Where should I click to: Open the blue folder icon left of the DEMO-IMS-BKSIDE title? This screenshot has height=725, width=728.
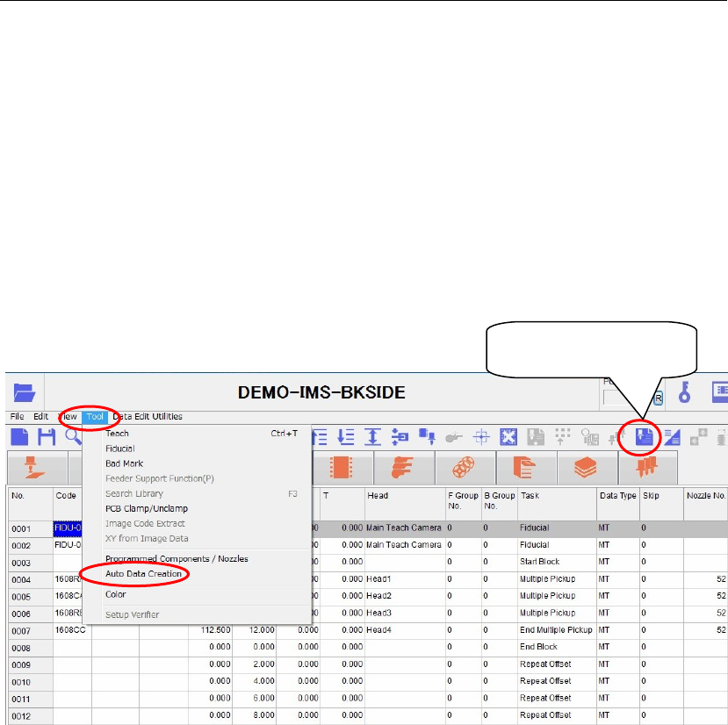24,392
